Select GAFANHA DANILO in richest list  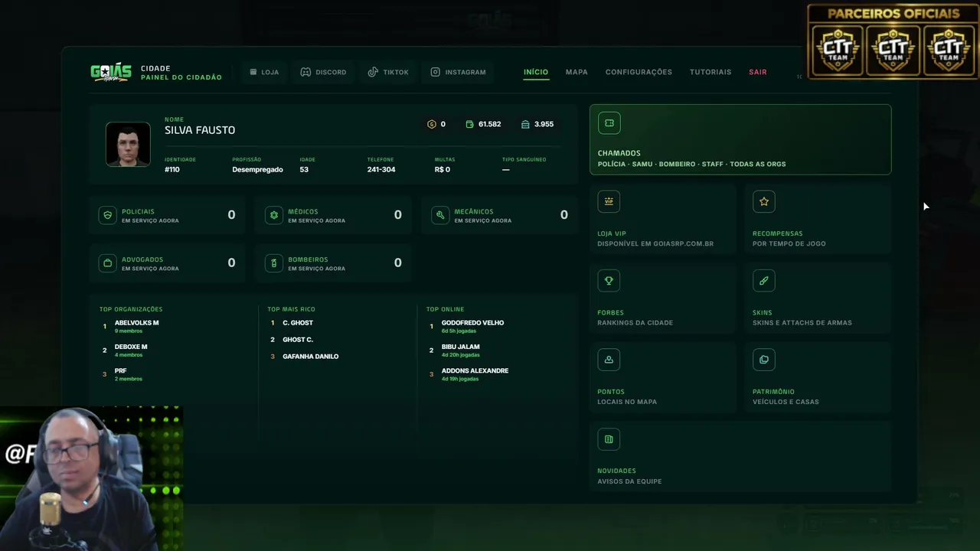click(310, 357)
